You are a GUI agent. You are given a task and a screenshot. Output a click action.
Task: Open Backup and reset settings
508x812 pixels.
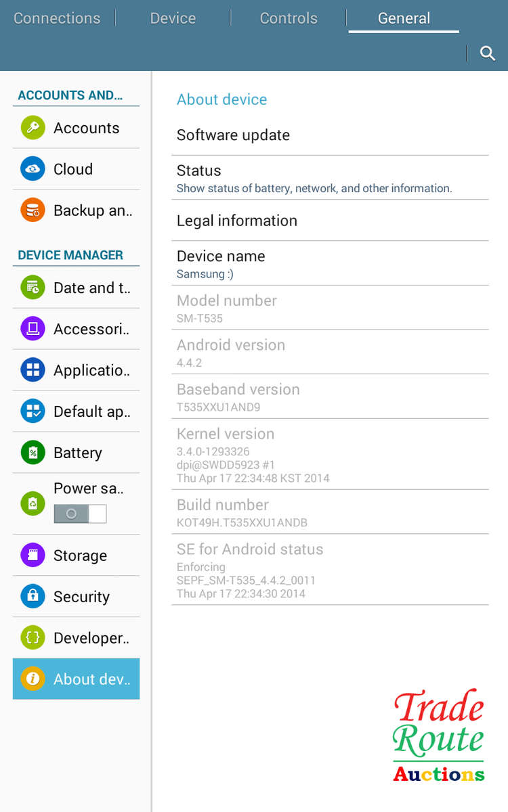point(31,210)
